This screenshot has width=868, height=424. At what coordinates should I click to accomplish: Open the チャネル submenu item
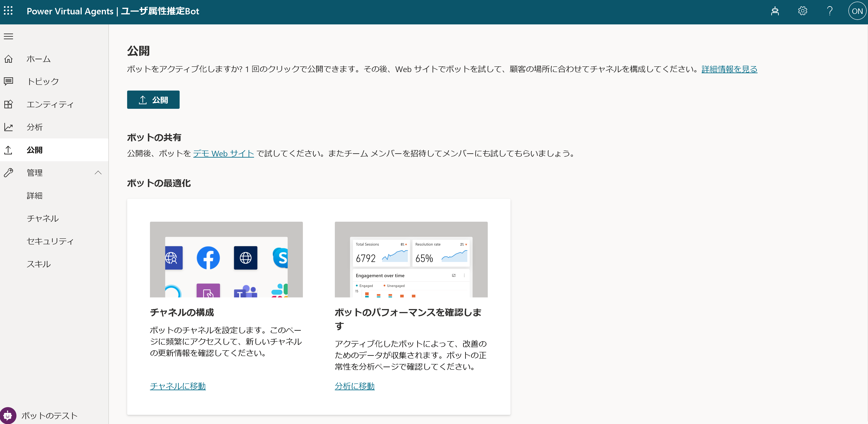point(43,218)
